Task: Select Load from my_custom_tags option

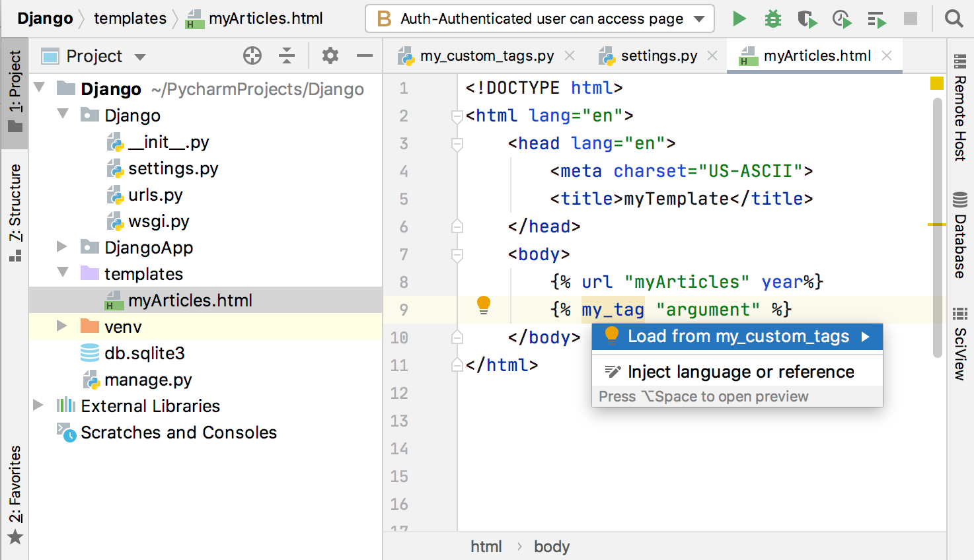Action: (737, 337)
